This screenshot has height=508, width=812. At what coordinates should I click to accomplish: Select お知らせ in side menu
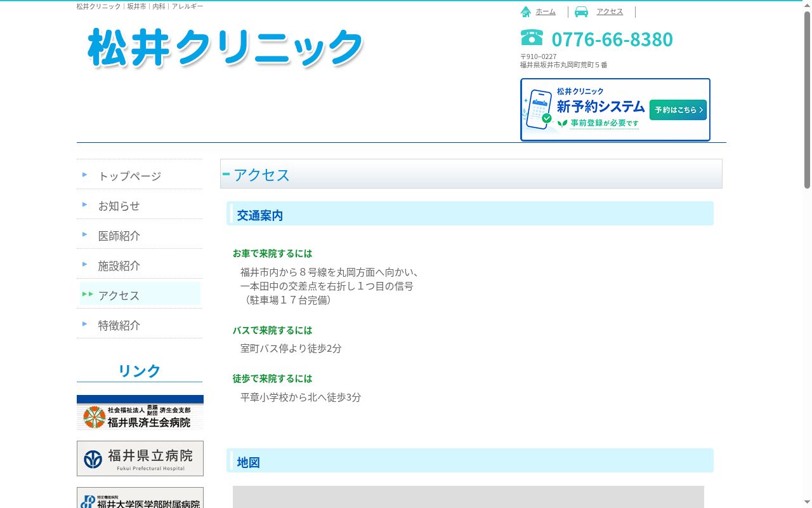(140, 206)
